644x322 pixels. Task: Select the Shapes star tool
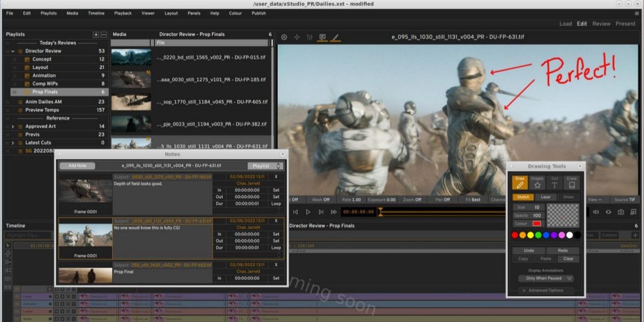[x=537, y=182]
